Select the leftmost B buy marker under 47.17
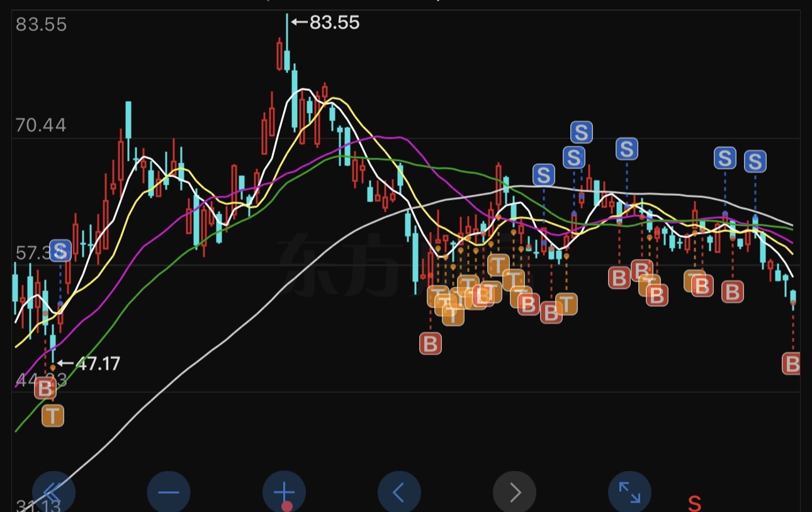The height and width of the screenshot is (512, 812). 45,389
